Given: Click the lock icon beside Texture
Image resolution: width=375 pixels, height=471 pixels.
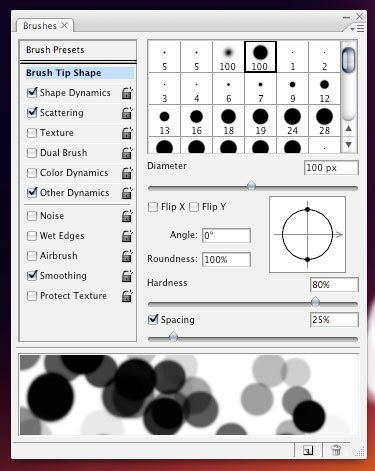Looking at the screenshot, I should click(127, 133).
